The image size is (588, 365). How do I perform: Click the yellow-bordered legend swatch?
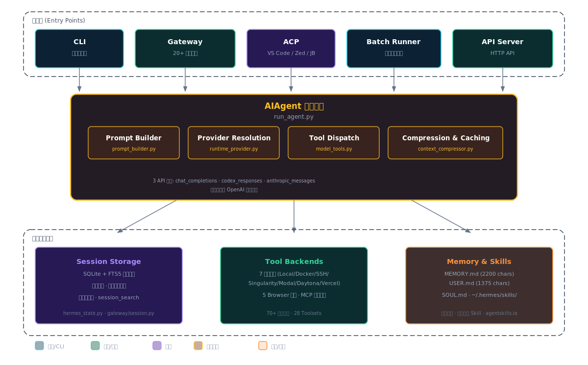(x=198, y=345)
